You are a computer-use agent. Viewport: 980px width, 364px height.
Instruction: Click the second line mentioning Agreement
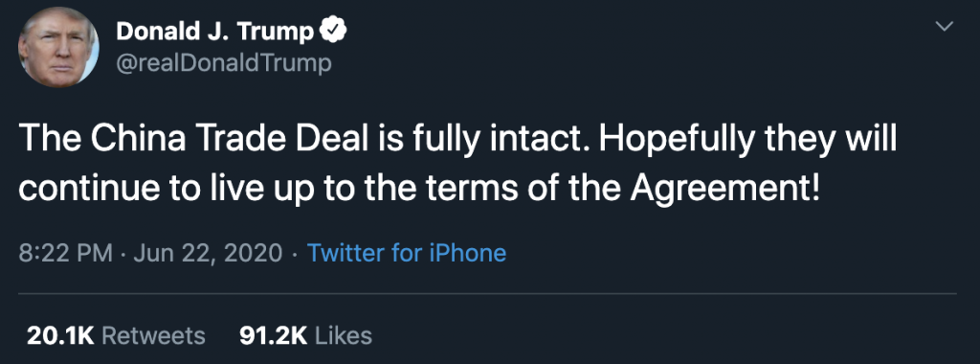(419, 189)
